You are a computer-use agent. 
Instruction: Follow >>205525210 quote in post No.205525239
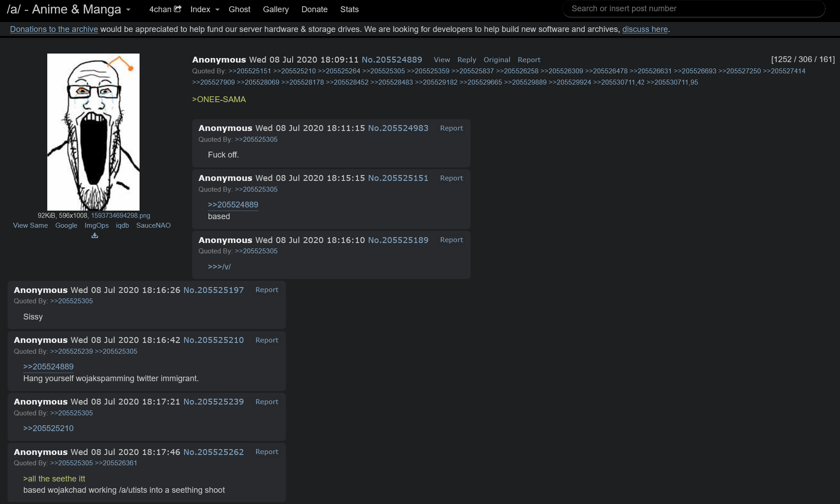48,428
